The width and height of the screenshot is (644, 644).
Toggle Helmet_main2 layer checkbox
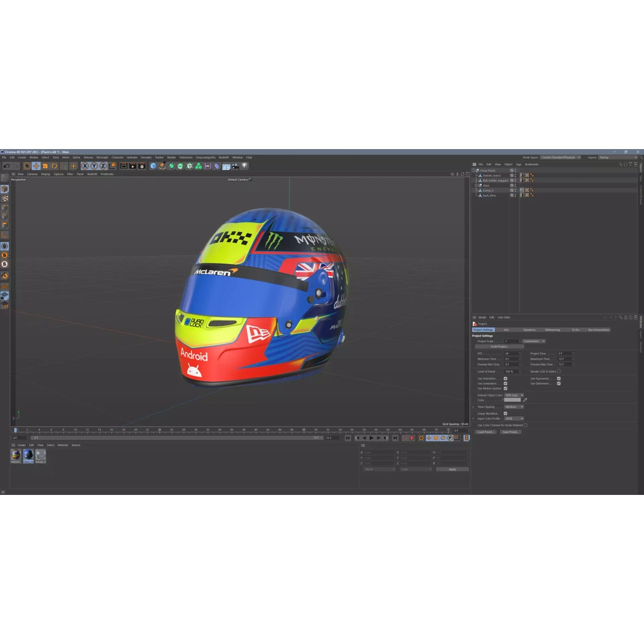point(512,175)
